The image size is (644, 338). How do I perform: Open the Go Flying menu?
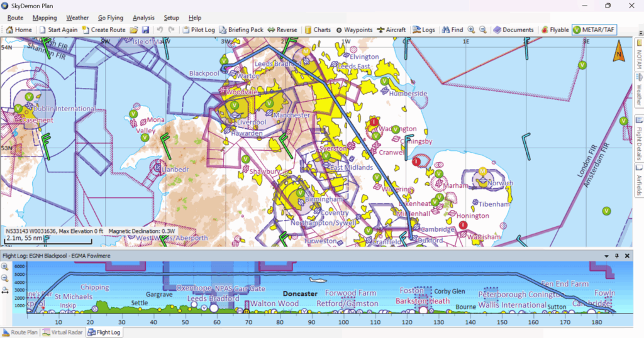[x=111, y=18]
